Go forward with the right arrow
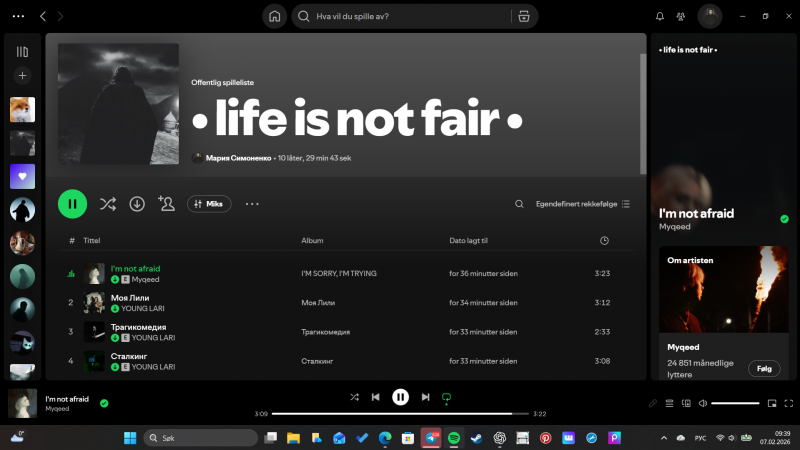This screenshot has width=800, height=450. click(60, 16)
